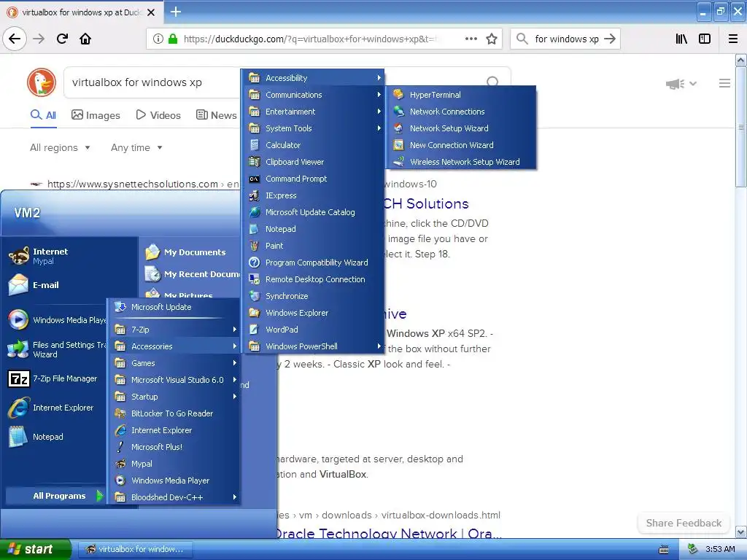Open browser hamburger menu
This screenshot has height=560, width=747.
(733, 39)
